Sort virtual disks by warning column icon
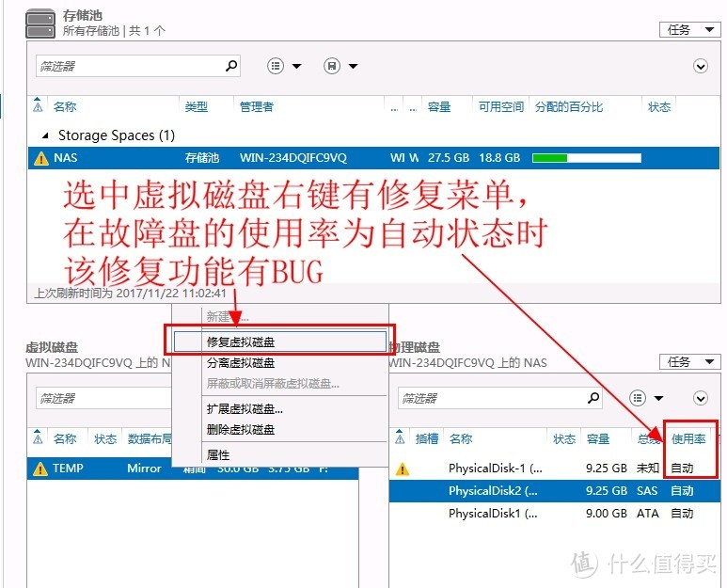 pyautogui.click(x=38, y=437)
